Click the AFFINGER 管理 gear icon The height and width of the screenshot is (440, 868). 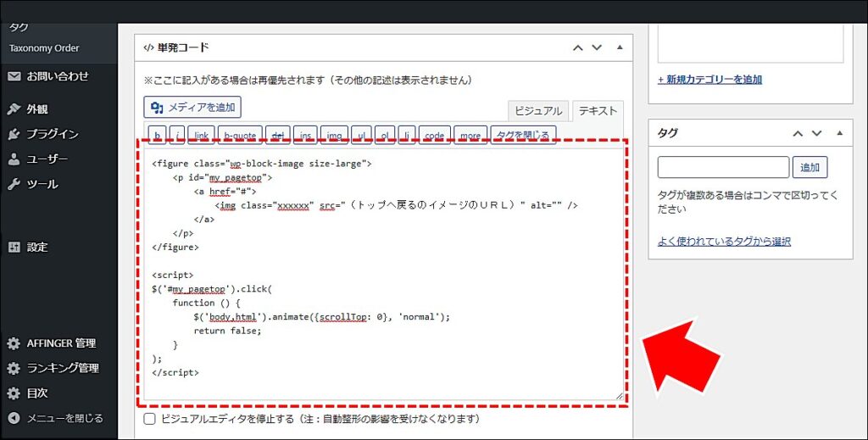pyautogui.click(x=14, y=343)
